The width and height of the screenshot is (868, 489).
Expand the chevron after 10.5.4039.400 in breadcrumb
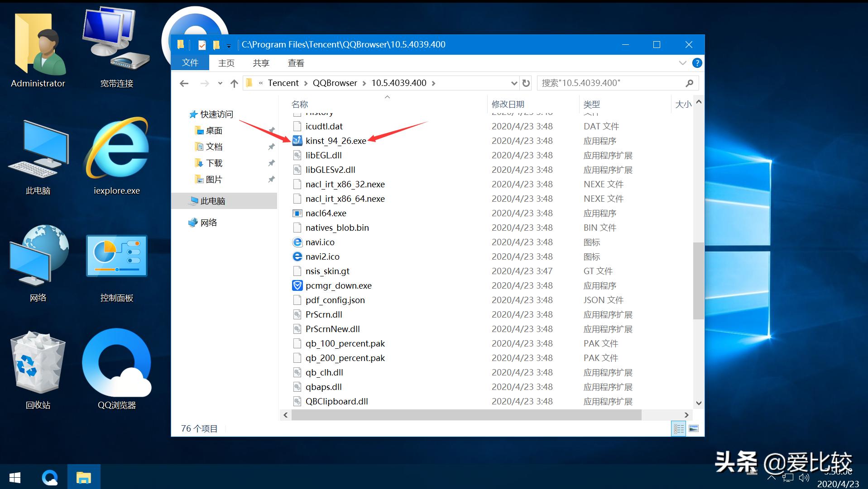pyautogui.click(x=434, y=83)
